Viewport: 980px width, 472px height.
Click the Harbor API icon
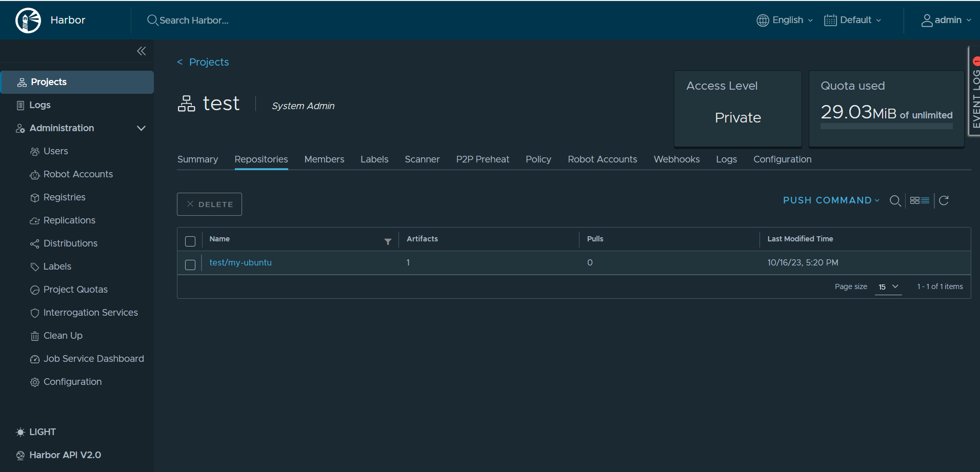[21, 455]
